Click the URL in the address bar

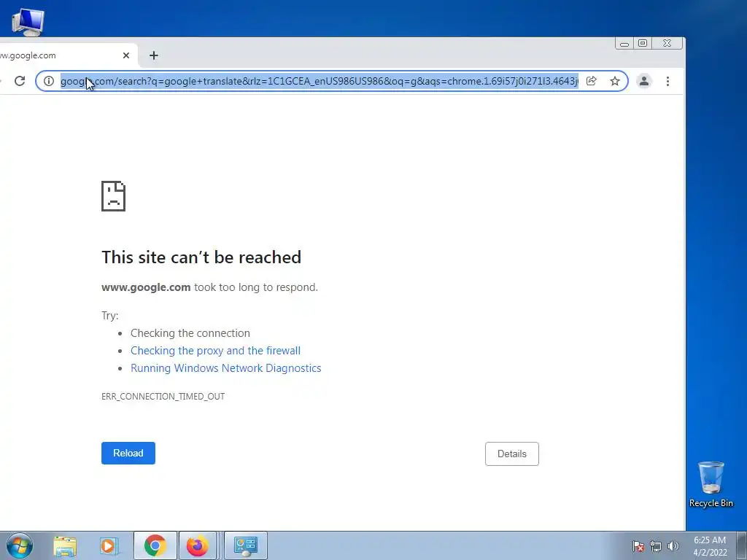pos(320,81)
